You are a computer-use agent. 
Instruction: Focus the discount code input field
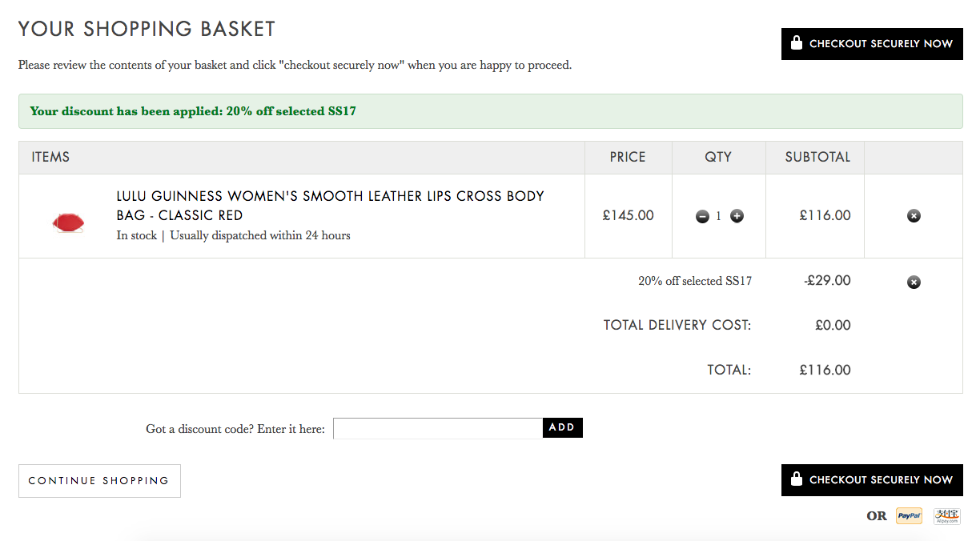pyautogui.click(x=438, y=428)
